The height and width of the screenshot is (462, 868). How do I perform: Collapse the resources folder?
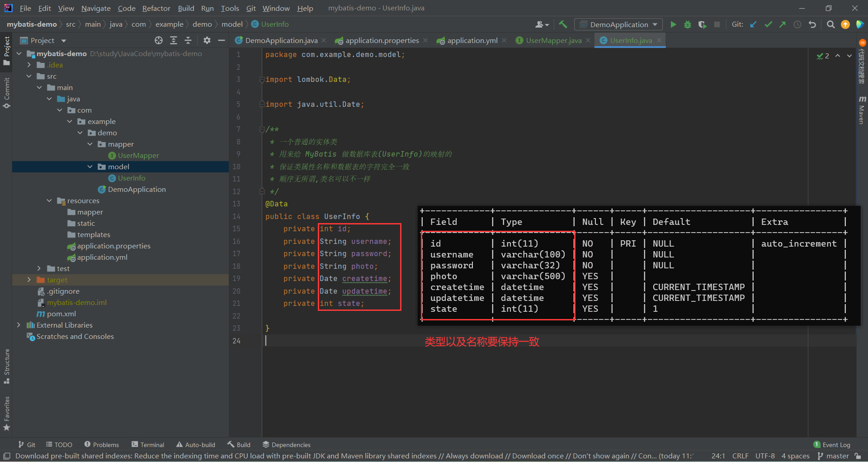pyautogui.click(x=49, y=201)
